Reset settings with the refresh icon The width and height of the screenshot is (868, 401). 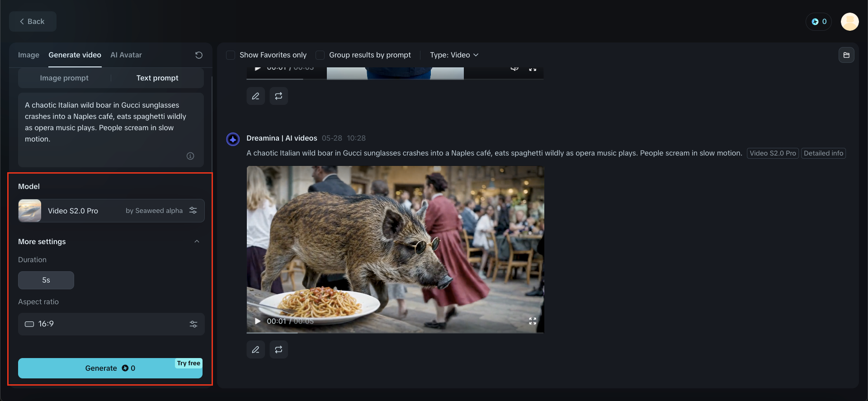(x=198, y=55)
